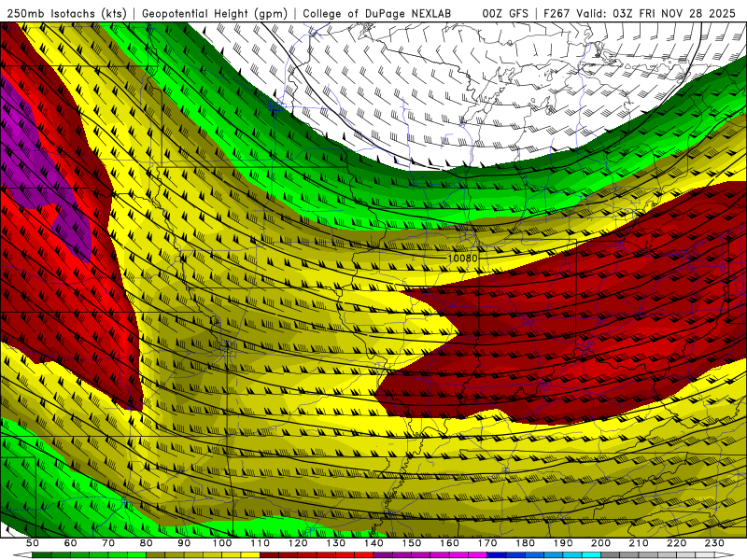Click the bright yellow swatch just before 110
Image resolution: width=747 pixels, height=560 pixels.
pyautogui.click(x=250, y=555)
